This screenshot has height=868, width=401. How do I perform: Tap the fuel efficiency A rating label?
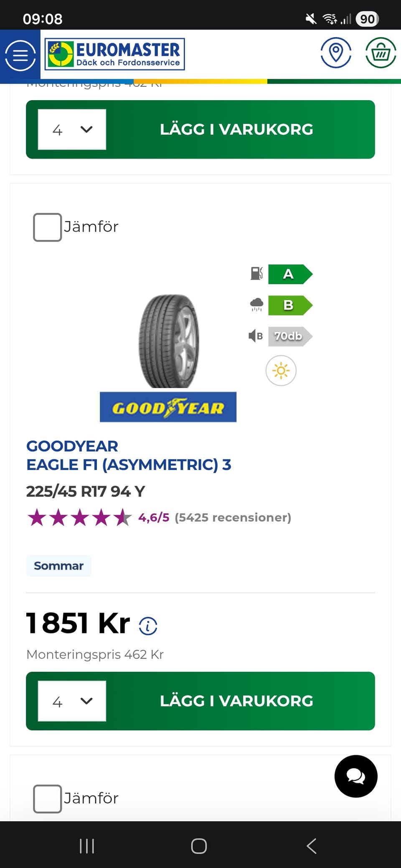[x=289, y=274]
